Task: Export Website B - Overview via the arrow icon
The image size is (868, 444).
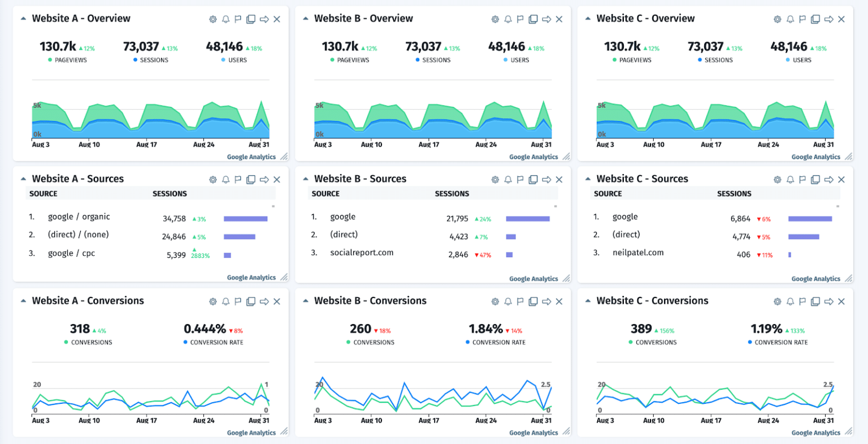Action: point(546,19)
